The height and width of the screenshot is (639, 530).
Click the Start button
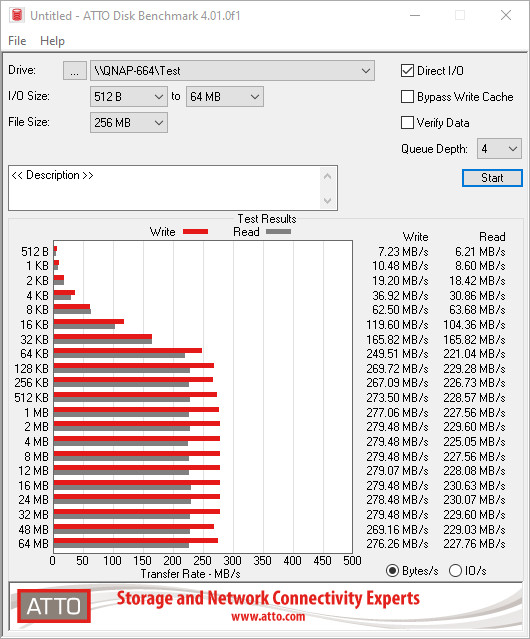pos(492,178)
